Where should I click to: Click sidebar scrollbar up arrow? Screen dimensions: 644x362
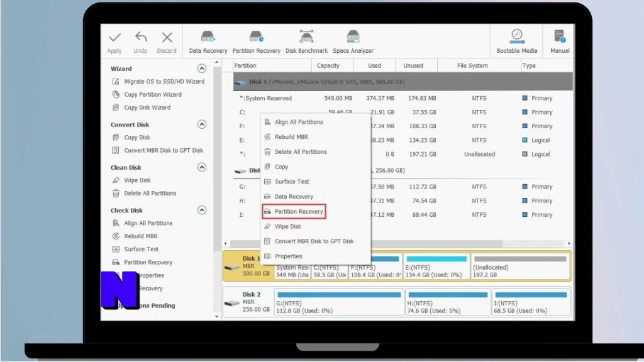217,62
